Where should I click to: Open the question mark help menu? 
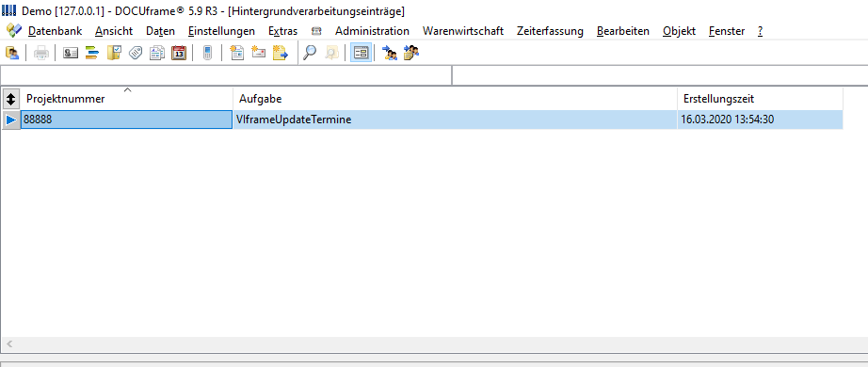point(760,31)
